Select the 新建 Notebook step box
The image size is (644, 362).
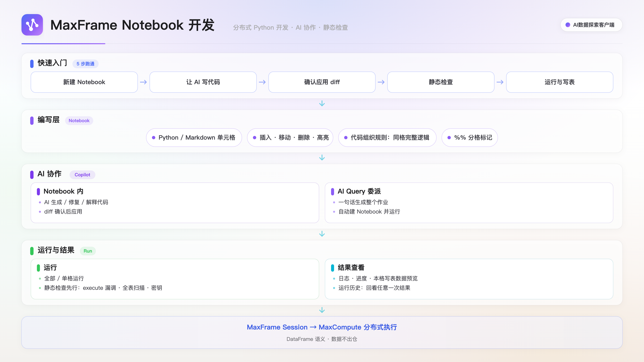pyautogui.click(x=84, y=82)
